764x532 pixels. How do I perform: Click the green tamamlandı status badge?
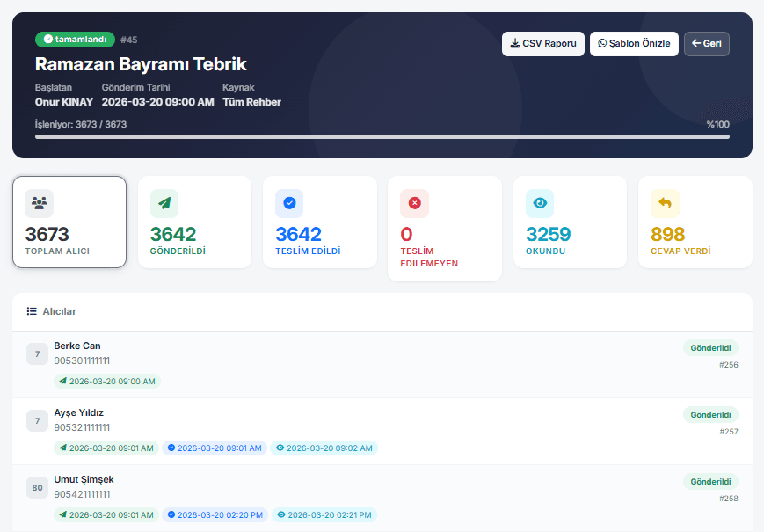[x=75, y=40]
